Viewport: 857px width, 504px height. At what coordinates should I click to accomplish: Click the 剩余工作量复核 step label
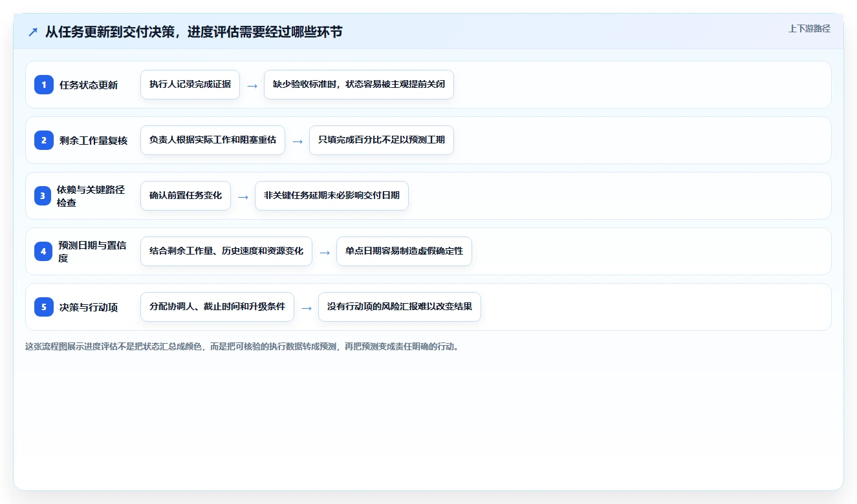coord(93,140)
